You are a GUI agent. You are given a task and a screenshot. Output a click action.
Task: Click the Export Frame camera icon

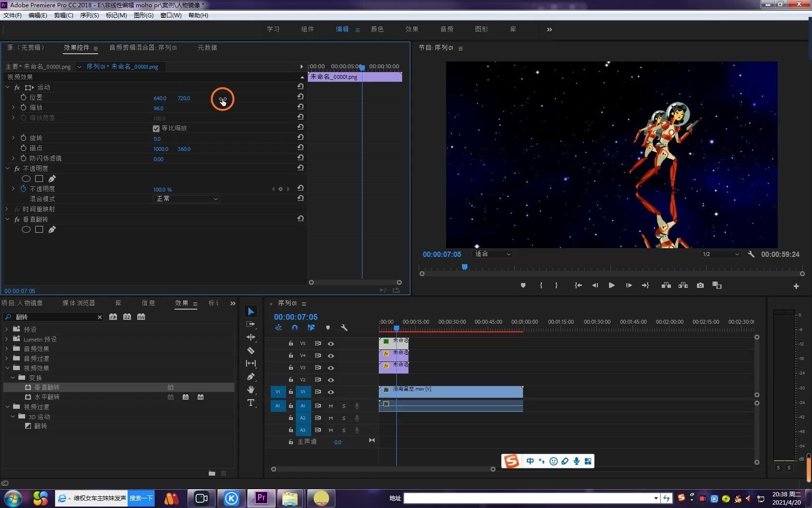(700, 285)
